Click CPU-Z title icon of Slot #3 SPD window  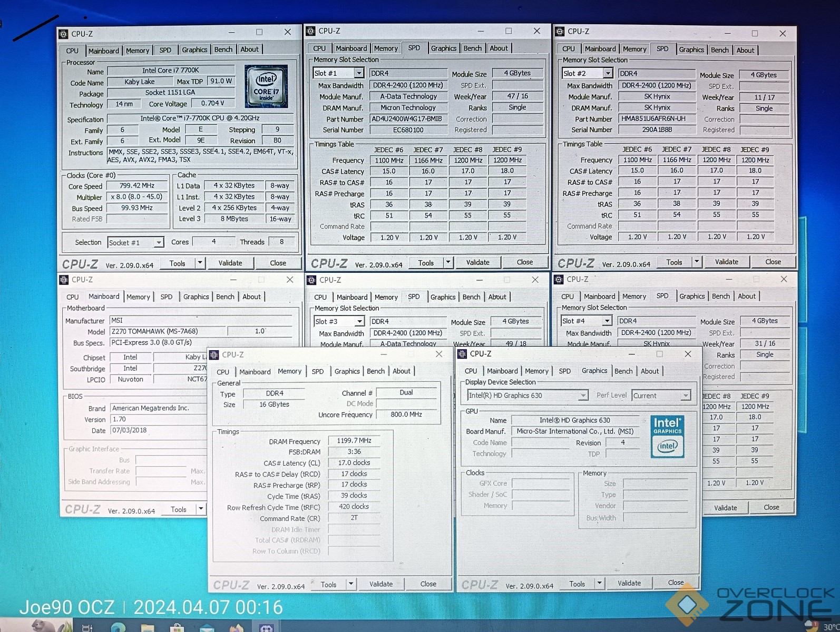click(x=312, y=280)
